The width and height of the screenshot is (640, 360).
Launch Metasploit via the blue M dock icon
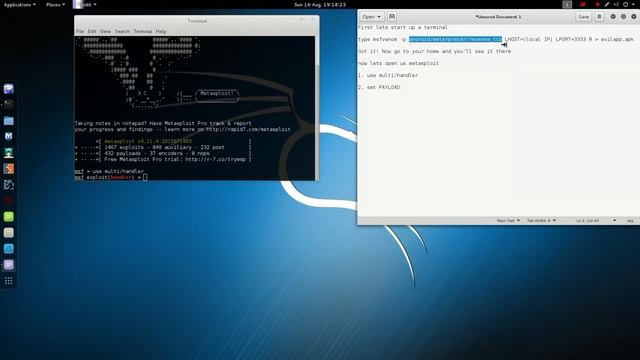pyautogui.click(x=9, y=137)
